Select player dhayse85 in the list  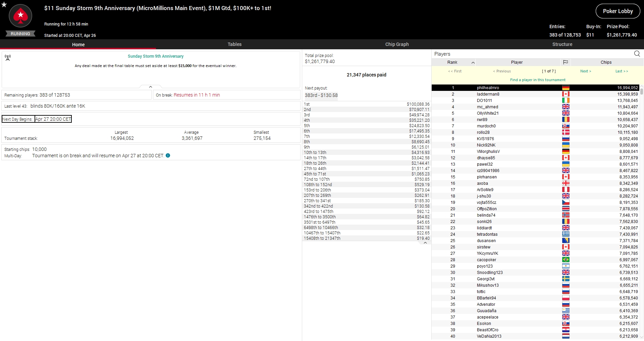click(x=535, y=158)
